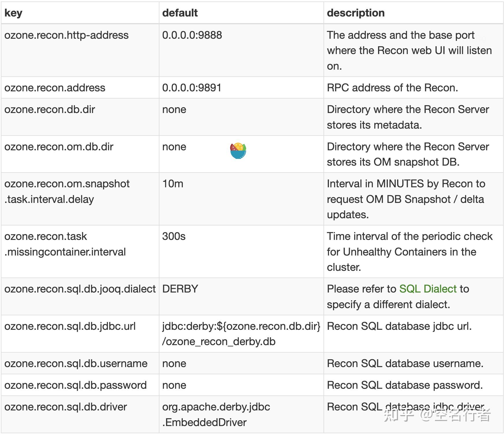
Task: Click the fruit bowl icon
Action: [238, 151]
